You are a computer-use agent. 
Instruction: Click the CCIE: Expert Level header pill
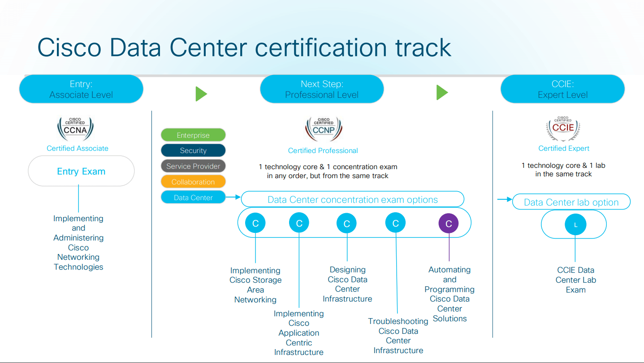click(562, 89)
